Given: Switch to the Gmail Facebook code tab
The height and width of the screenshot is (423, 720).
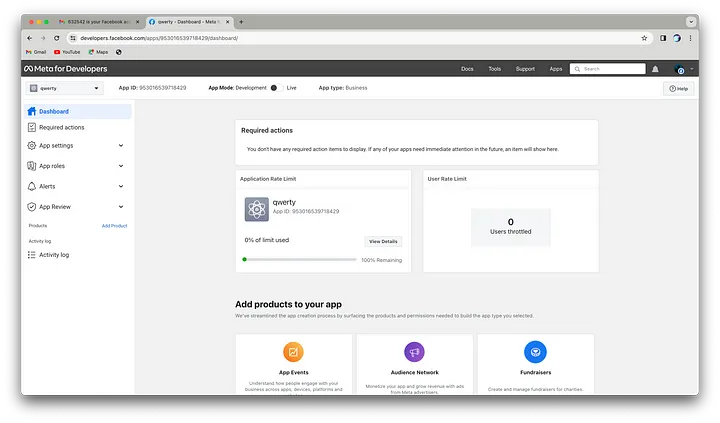Looking at the screenshot, I should click(x=99, y=22).
